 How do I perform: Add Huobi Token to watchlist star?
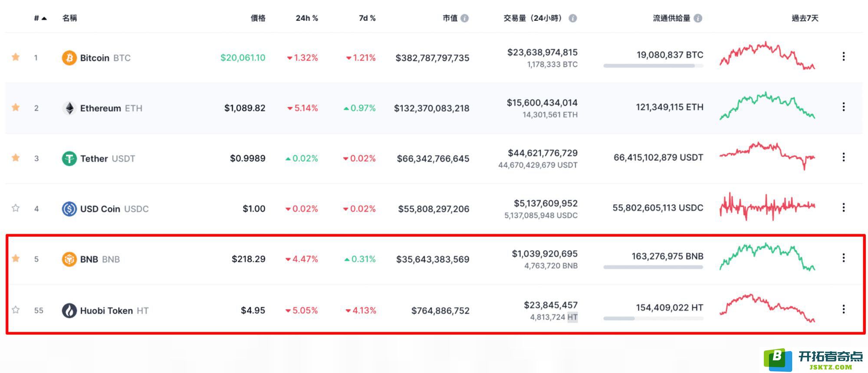click(16, 310)
